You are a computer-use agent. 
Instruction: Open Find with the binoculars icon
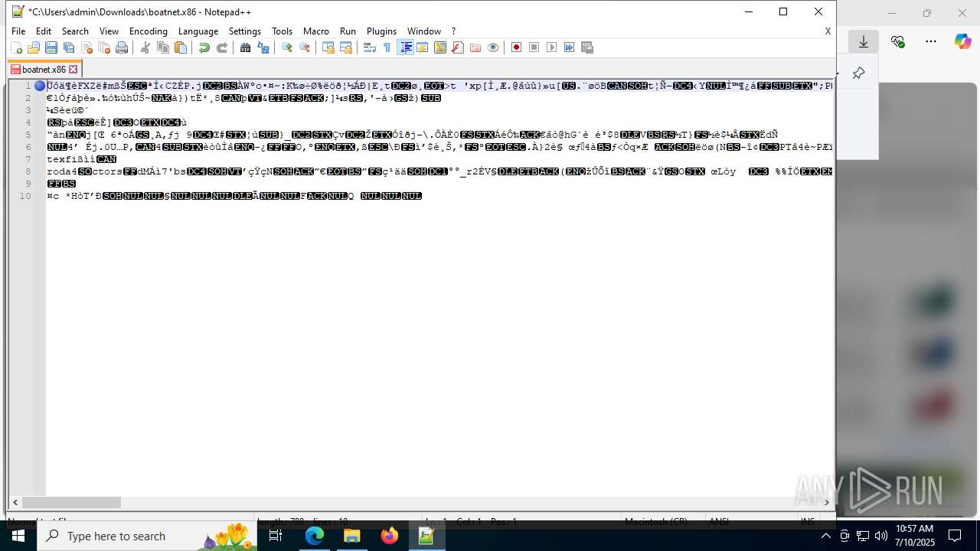point(245,47)
